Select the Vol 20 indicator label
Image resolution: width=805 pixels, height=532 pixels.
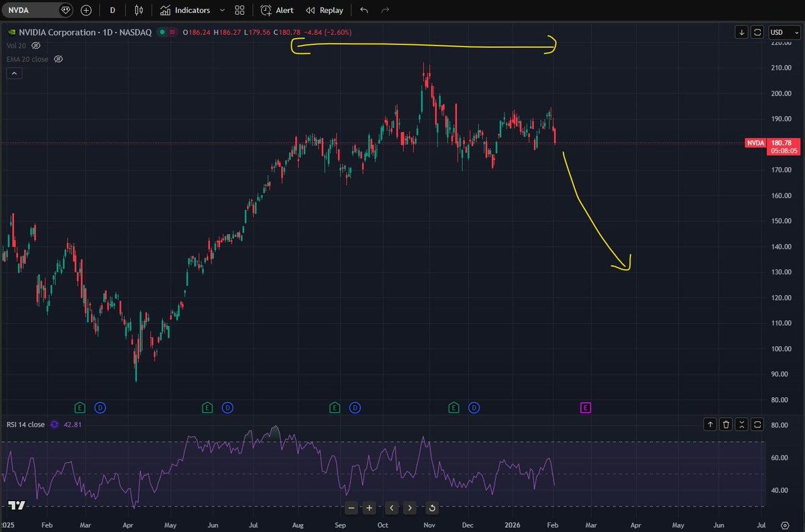click(17, 45)
